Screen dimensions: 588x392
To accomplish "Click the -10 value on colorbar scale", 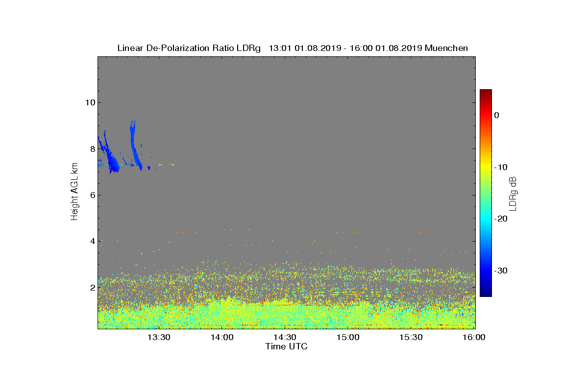I will pos(501,167).
